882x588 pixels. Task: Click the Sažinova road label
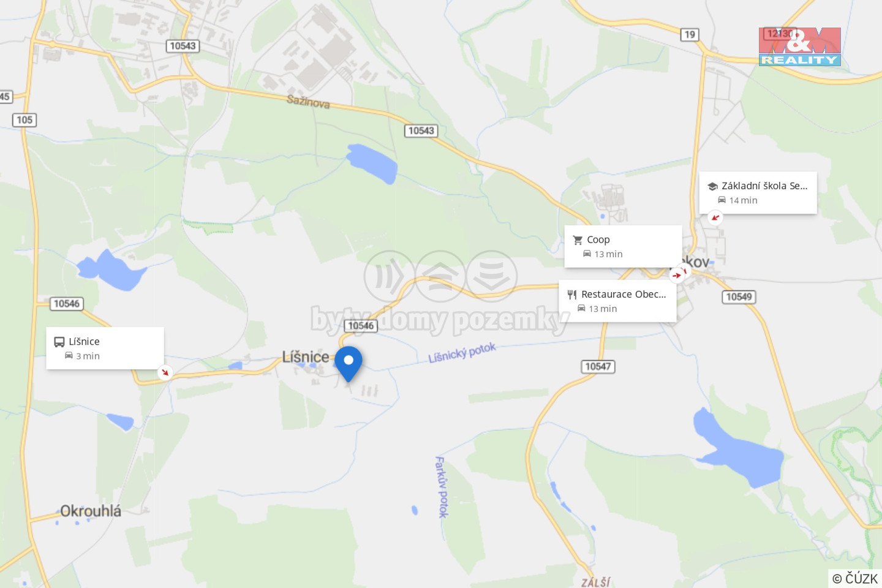click(309, 102)
